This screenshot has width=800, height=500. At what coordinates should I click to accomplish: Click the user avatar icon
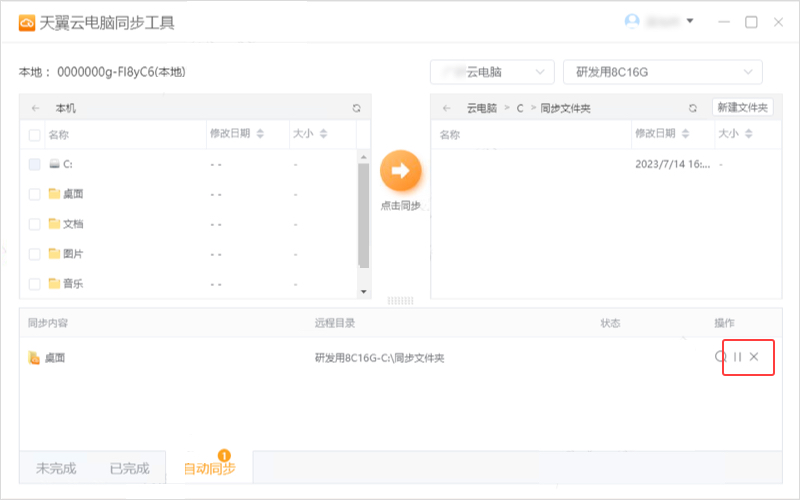point(632,21)
